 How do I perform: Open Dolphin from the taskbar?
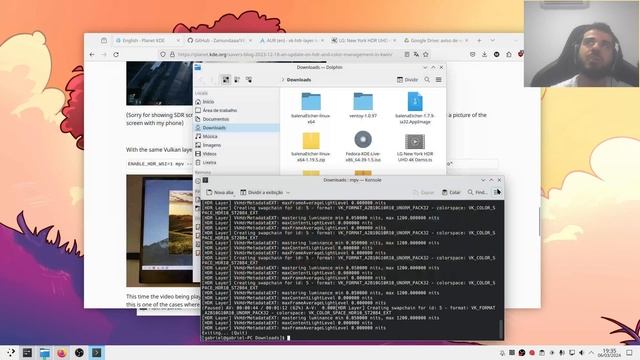(x=44, y=352)
